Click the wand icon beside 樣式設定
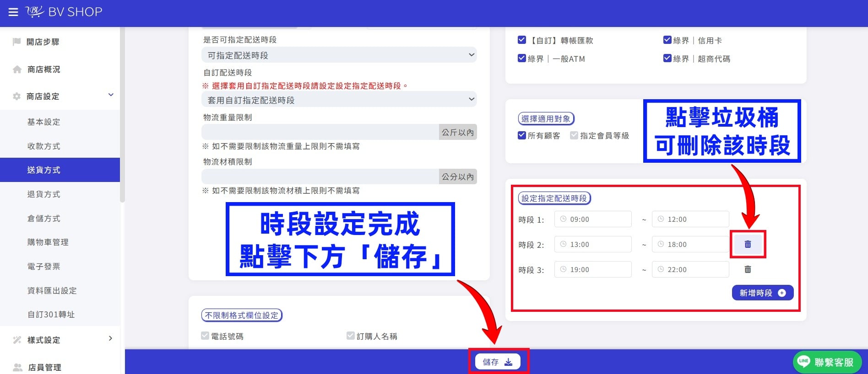Viewport: 868px width, 374px height. pos(17,340)
